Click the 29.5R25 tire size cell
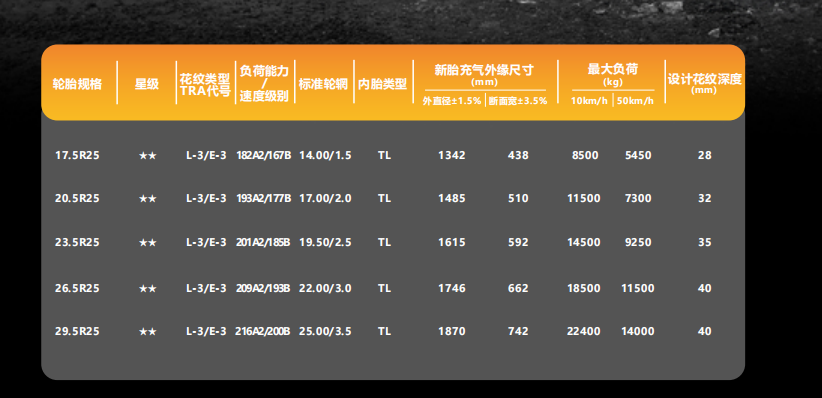822x398 pixels. coord(77,331)
